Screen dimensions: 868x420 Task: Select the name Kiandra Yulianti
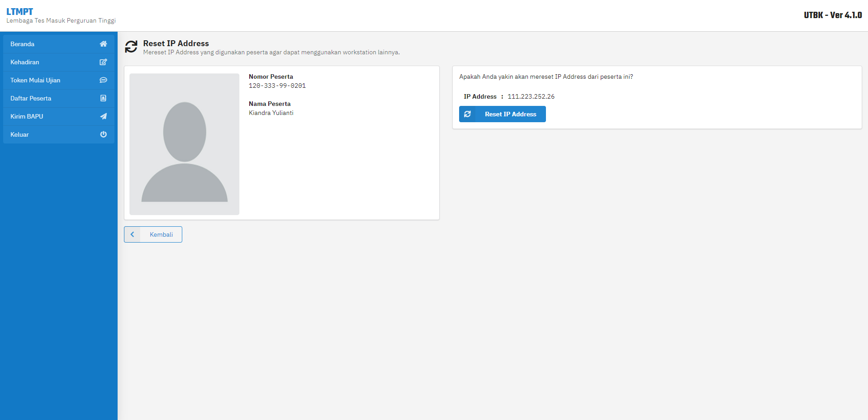[271, 113]
